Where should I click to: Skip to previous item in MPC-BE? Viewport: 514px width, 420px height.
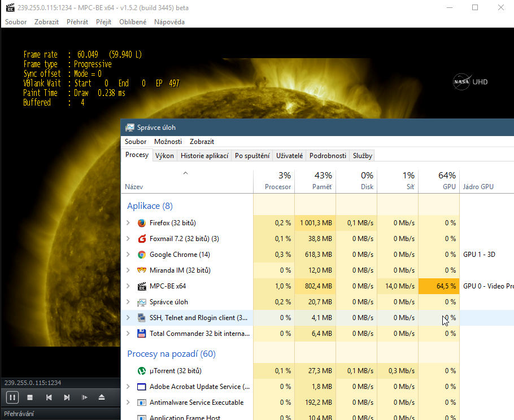(x=49, y=397)
